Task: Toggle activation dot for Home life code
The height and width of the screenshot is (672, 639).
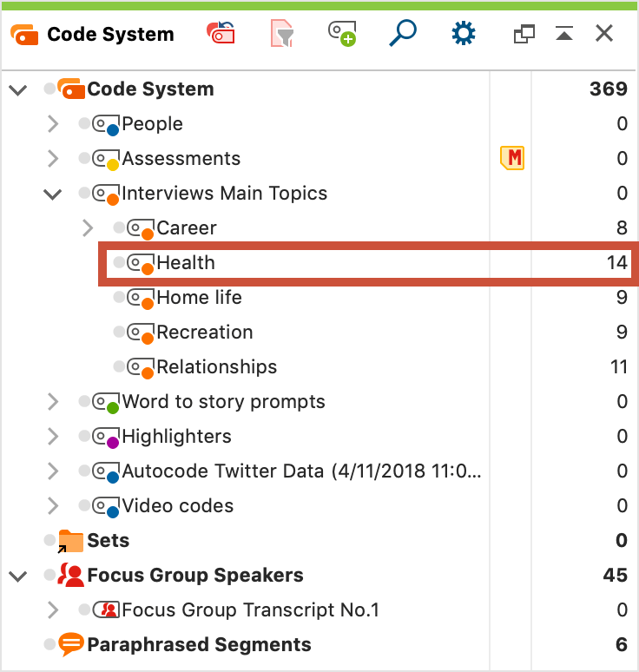Action: coord(119,297)
